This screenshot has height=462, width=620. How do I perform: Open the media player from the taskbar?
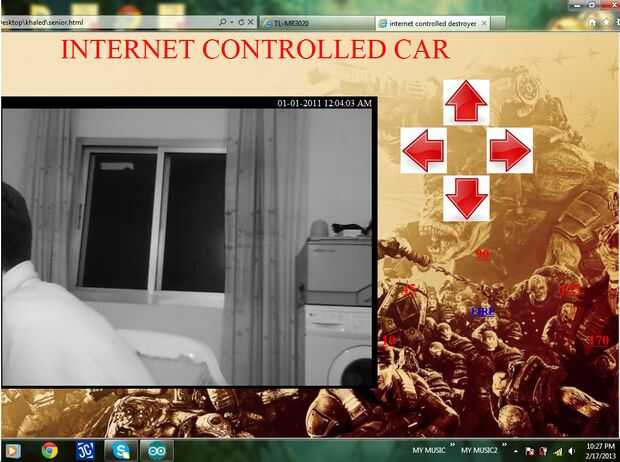(x=13, y=451)
